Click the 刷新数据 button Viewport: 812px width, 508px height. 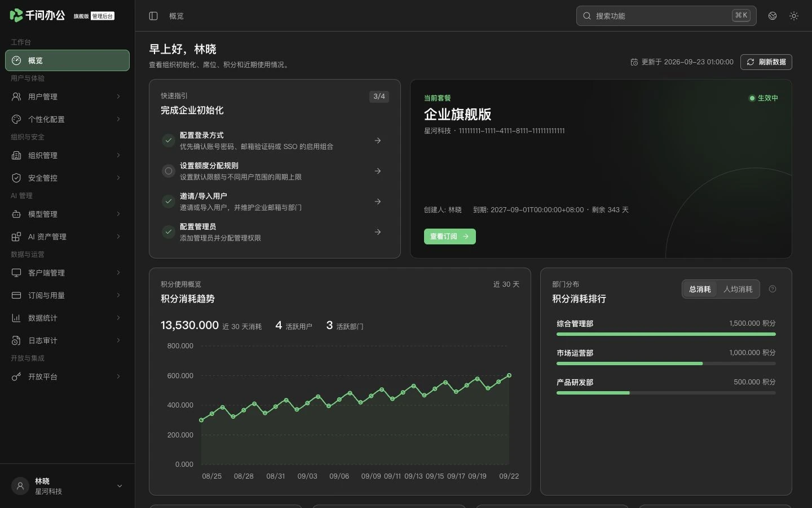766,62
